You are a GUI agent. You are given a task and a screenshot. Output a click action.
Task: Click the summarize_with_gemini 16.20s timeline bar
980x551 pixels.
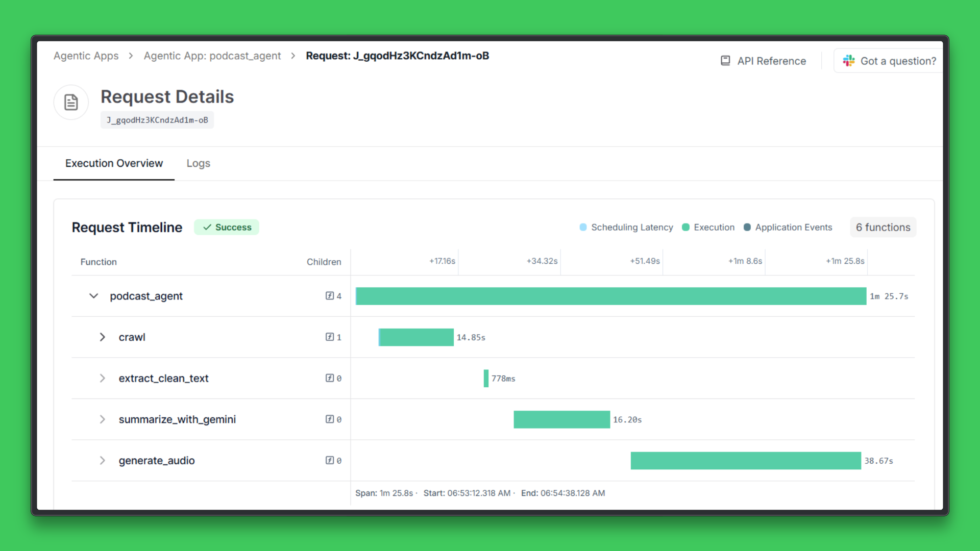561,419
